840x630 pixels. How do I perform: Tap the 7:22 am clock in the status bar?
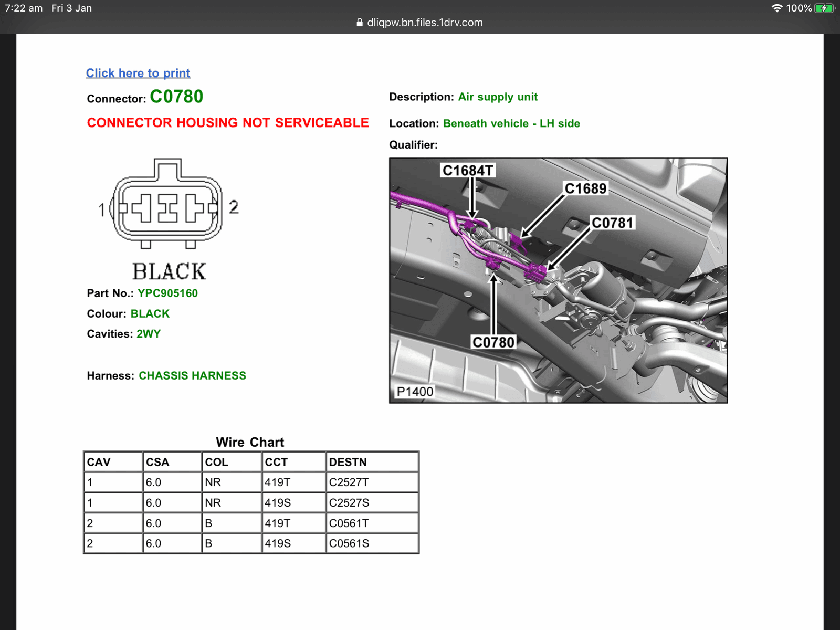(24, 8)
